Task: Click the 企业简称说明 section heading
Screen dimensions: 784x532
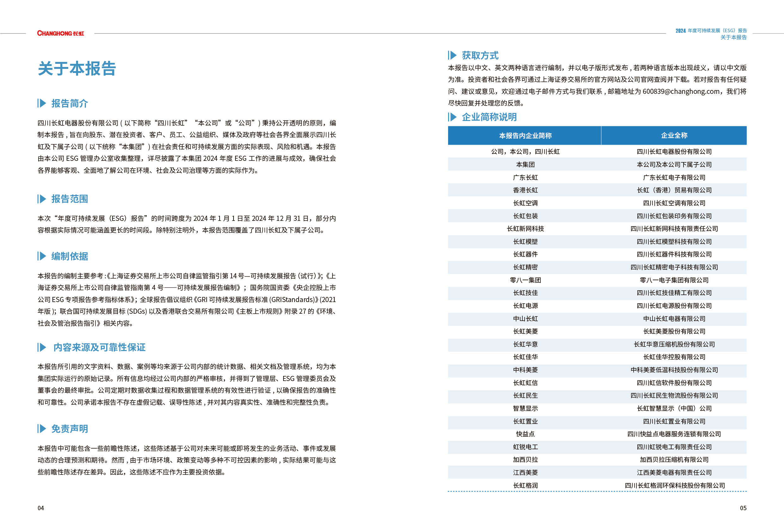Action: click(x=489, y=117)
